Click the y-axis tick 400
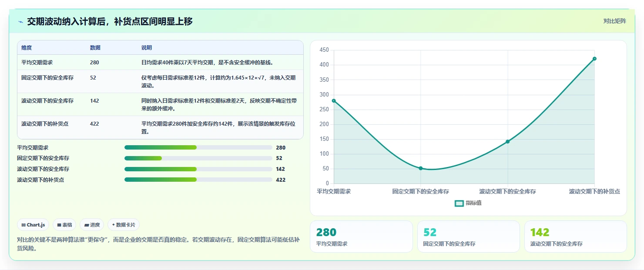The width and height of the screenshot is (644, 270). 324,65
